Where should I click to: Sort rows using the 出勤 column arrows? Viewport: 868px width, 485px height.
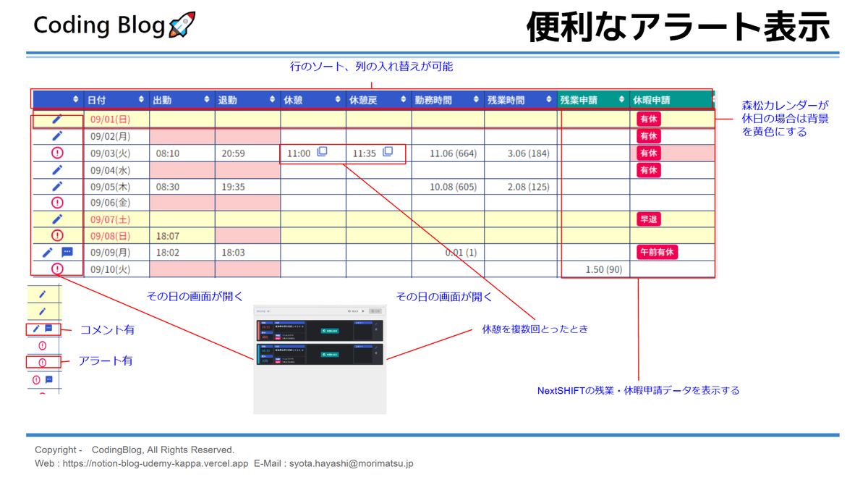pyautogui.click(x=206, y=100)
